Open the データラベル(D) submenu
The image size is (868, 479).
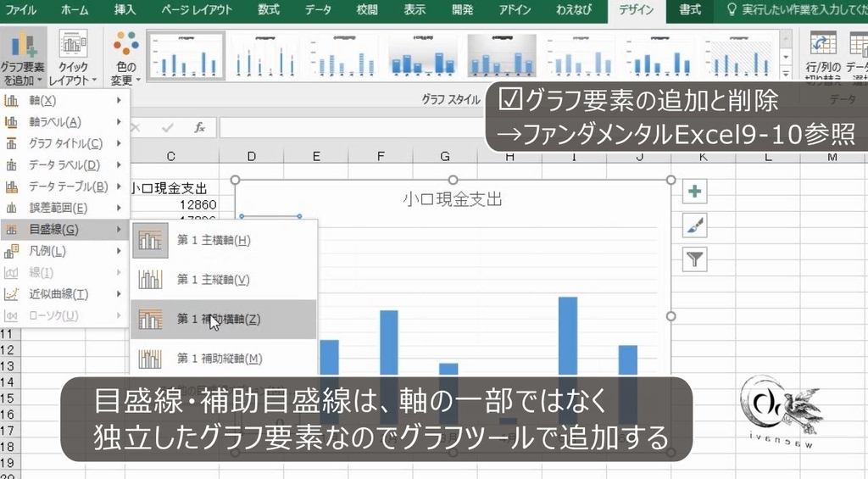[x=64, y=165]
